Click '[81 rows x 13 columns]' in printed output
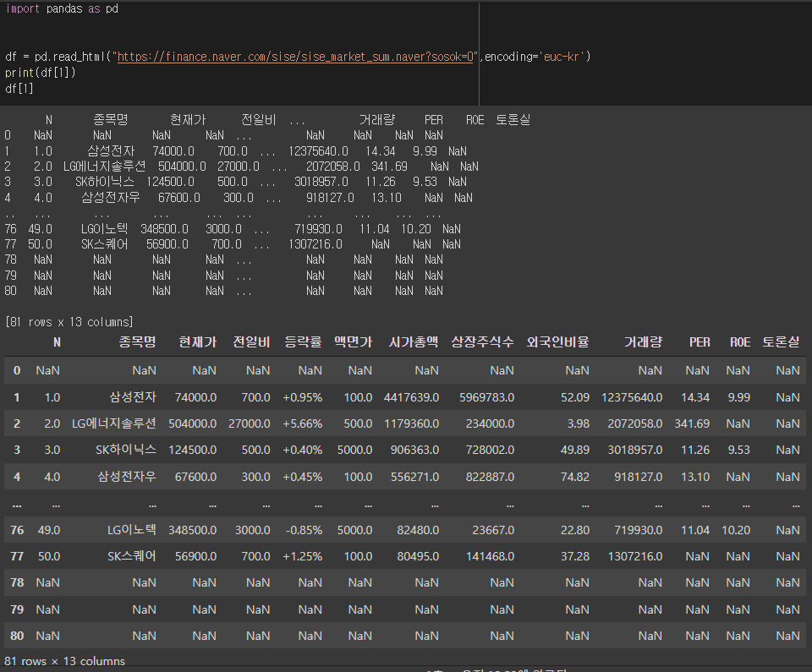The image size is (812, 672). click(x=69, y=322)
